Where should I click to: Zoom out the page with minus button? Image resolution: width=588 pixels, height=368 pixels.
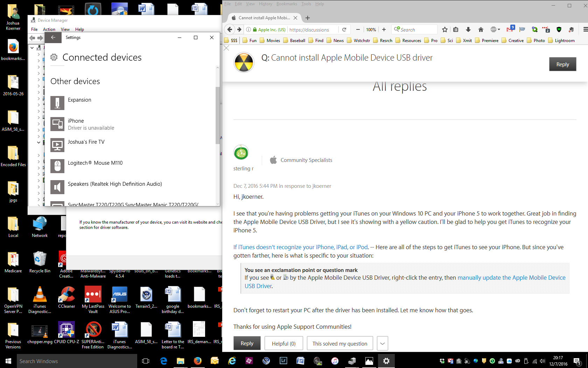[x=358, y=29]
